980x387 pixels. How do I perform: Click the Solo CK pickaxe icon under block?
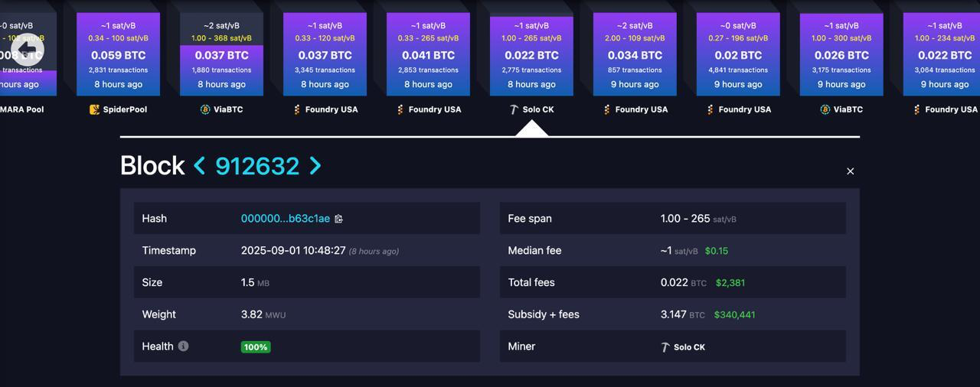coord(514,109)
